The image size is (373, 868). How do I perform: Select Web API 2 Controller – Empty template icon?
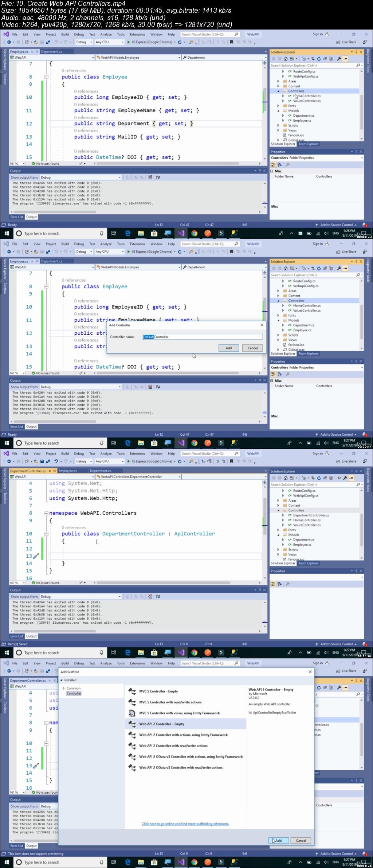132,724
